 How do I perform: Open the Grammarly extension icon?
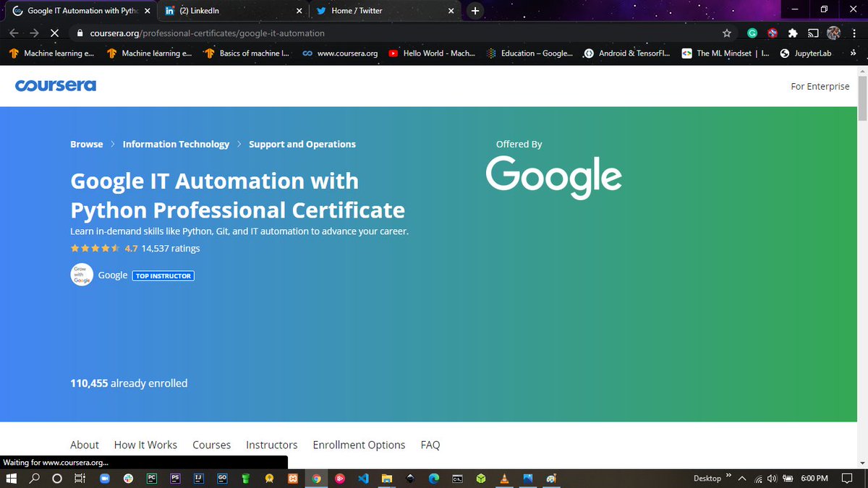tap(752, 33)
